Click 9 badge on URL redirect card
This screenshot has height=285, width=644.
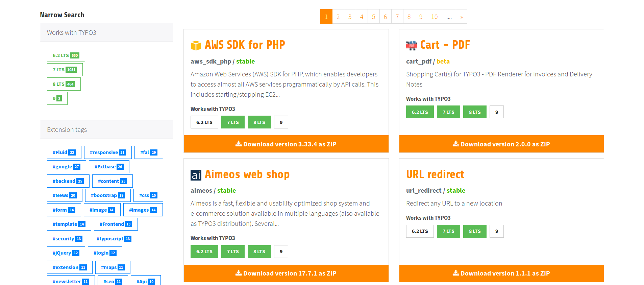(x=496, y=231)
